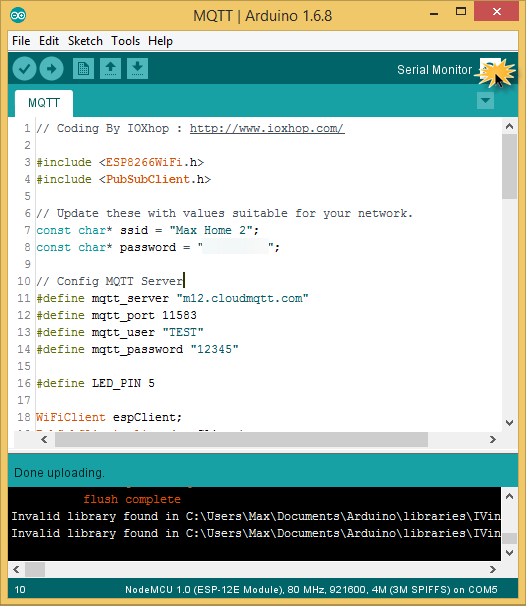Click line number 10 in status bar
526x606 pixels.
[x=20, y=590]
